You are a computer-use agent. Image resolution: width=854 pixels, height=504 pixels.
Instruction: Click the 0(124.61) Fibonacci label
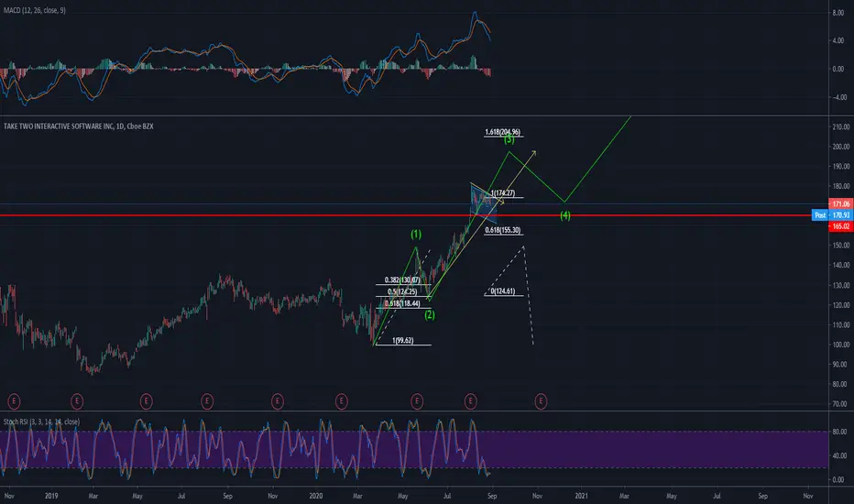pyautogui.click(x=503, y=291)
